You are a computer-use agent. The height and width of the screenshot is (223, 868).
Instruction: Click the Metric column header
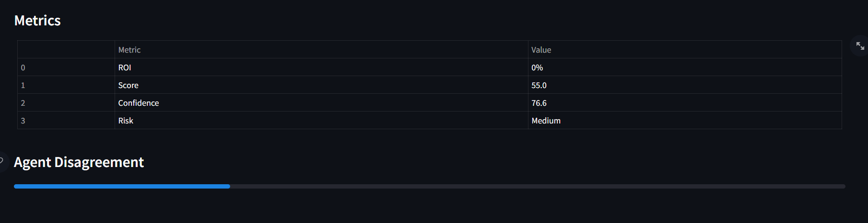coord(321,50)
